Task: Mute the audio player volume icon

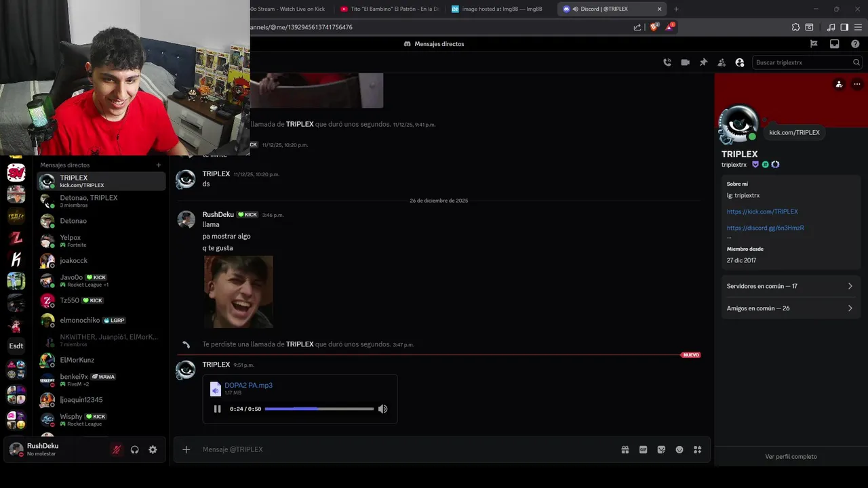Action: [x=383, y=409]
